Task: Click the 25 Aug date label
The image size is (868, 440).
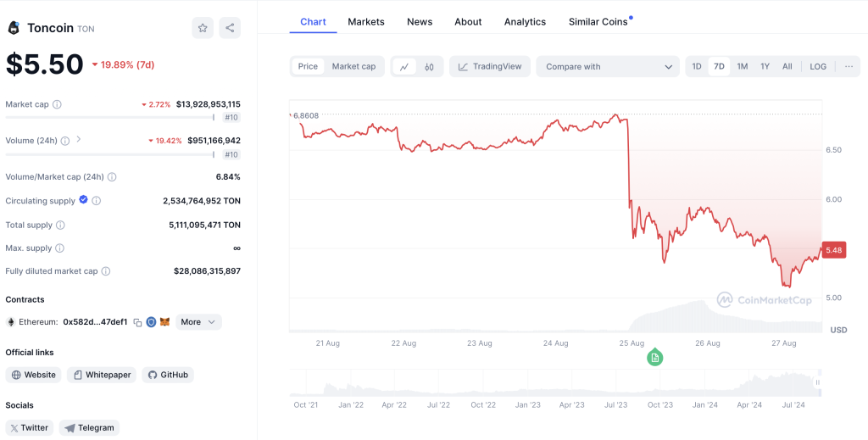Action: [632, 343]
